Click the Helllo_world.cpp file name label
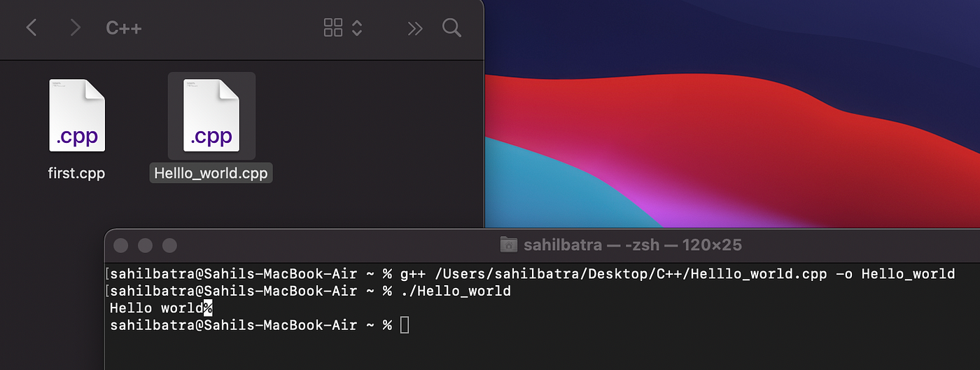This screenshot has height=370, width=980. (211, 173)
